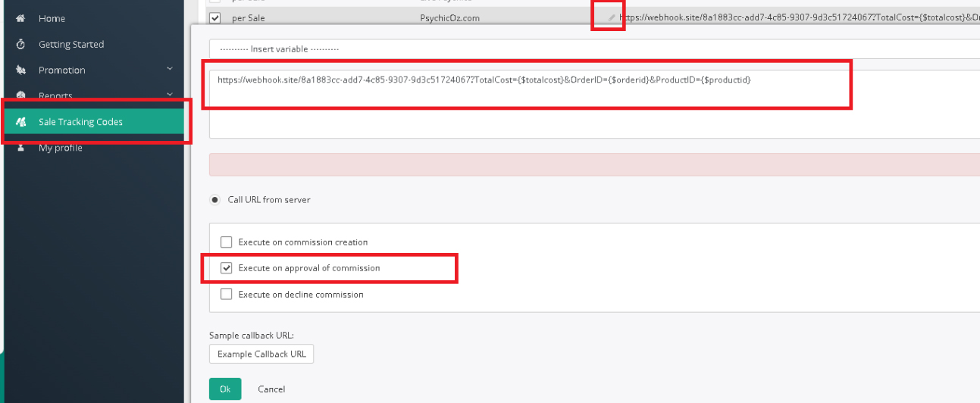The height and width of the screenshot is (403, 980).
Task: Click Cancel to dismiss the dialog
Action: [271, 389]
